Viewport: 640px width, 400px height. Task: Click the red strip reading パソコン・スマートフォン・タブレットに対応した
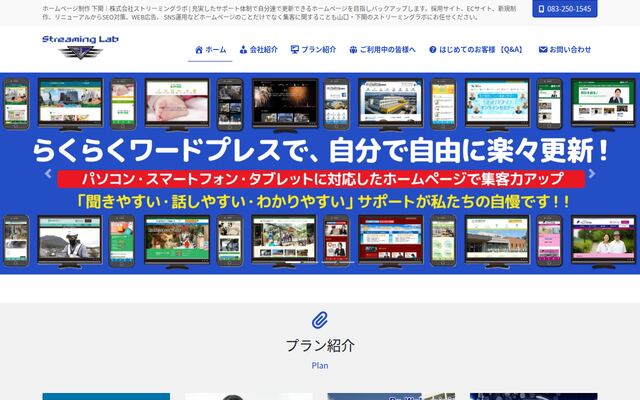(321, 179)
